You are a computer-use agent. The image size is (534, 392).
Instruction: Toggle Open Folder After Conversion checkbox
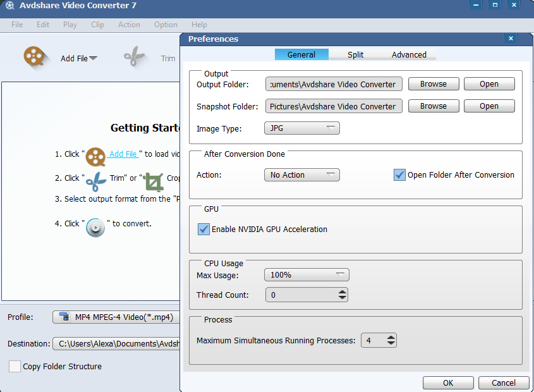tap(399, 175)
